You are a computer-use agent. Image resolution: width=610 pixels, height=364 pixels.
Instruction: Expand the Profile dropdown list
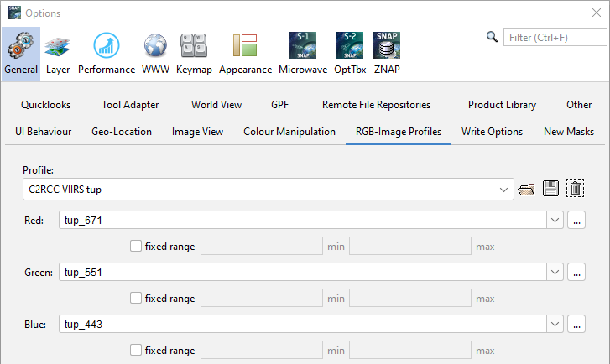click(503, 190)
